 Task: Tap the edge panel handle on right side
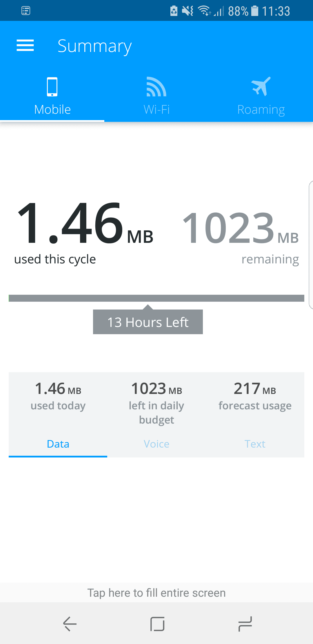(x=311, y=245)
